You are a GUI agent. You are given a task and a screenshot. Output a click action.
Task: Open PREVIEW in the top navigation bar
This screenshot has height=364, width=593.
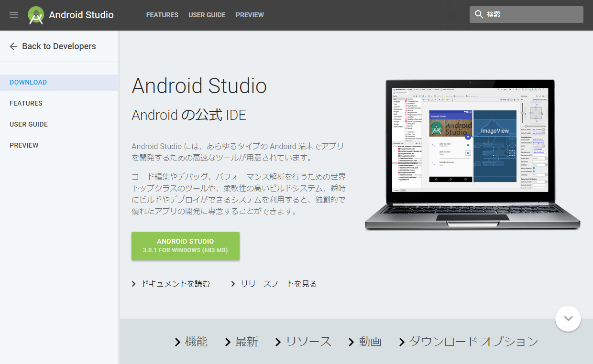(250, 15)
